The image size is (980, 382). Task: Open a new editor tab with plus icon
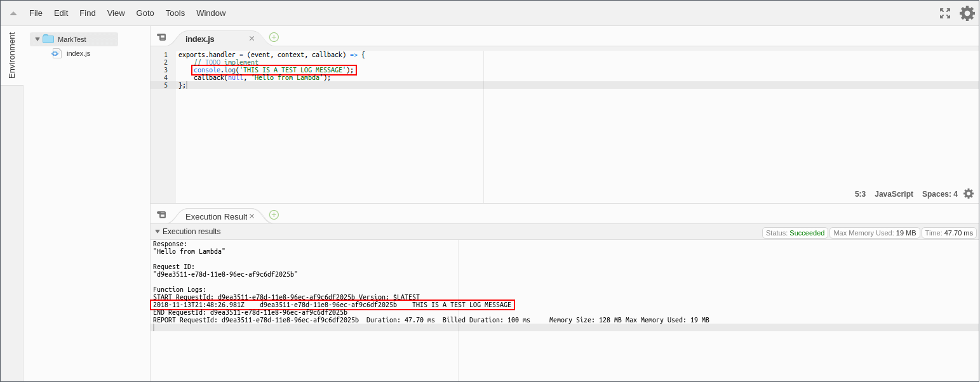click(x=274, y=37)
